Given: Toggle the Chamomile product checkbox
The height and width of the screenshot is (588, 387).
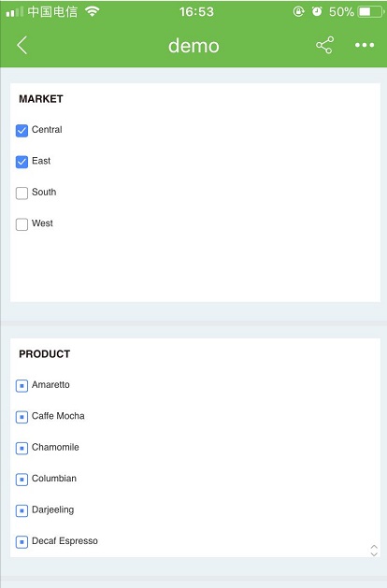Looking at the screenshot, I should pyautogui.click(x=21, y=448).
